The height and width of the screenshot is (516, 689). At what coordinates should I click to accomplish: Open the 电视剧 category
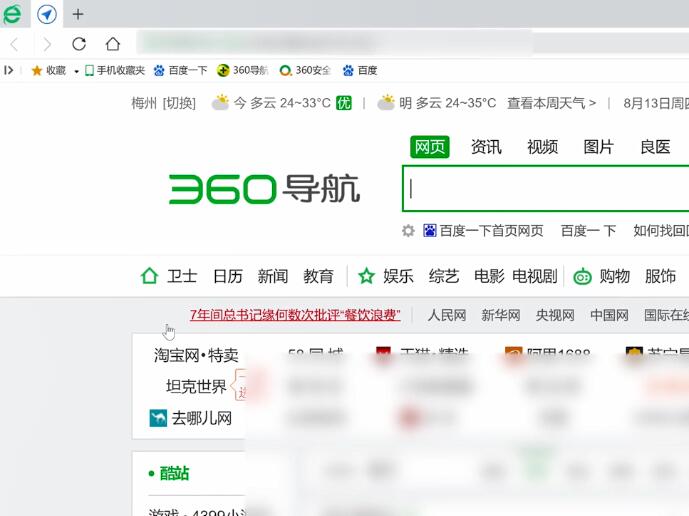(x=535, y=276)
